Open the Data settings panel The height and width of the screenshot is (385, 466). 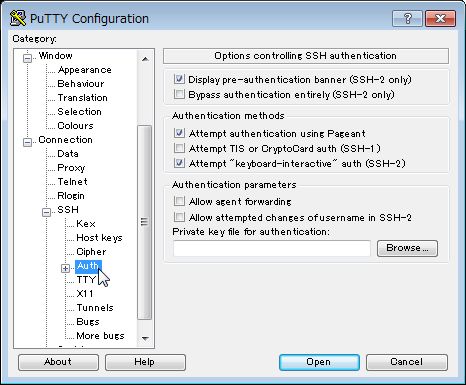(68, 154)
